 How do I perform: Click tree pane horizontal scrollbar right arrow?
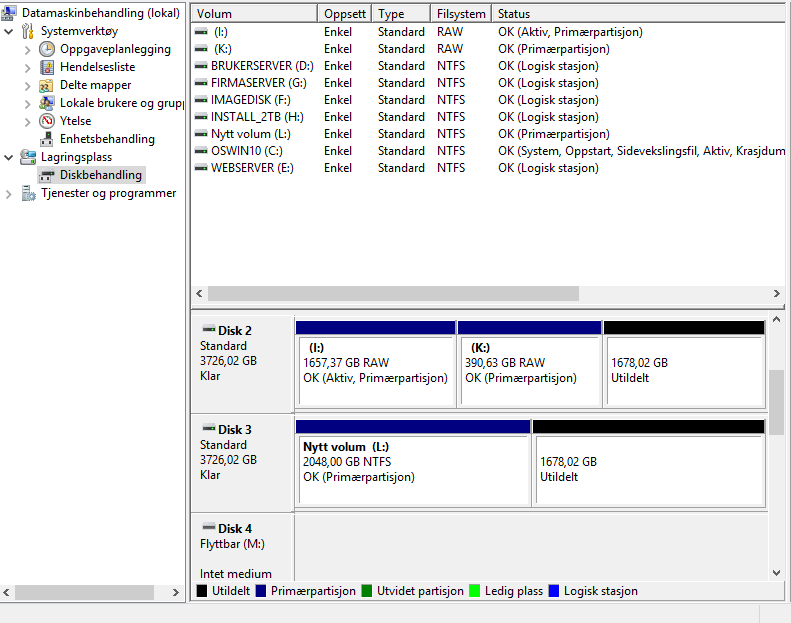176,592
